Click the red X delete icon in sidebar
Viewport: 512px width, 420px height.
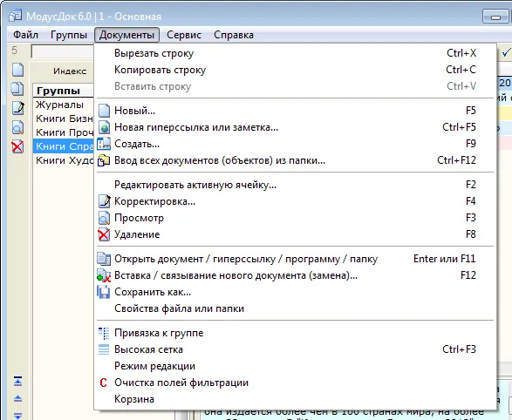coord(17,146)
